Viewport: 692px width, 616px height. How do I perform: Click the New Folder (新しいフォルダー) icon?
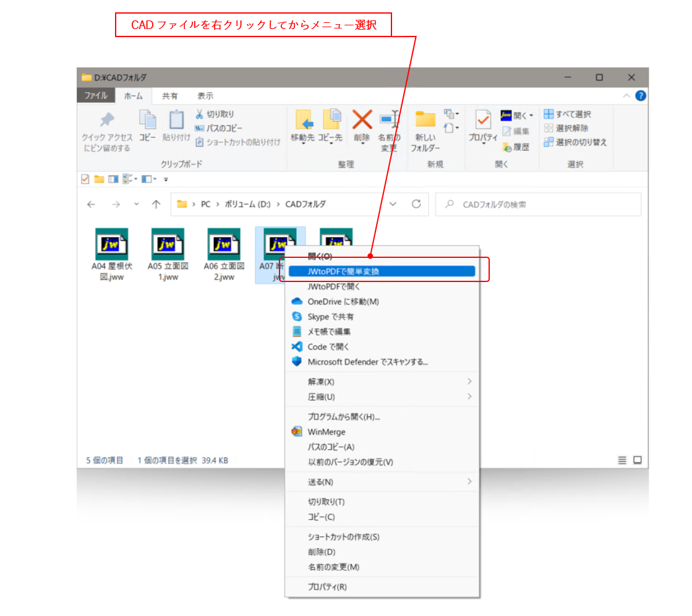click(425, 121)
